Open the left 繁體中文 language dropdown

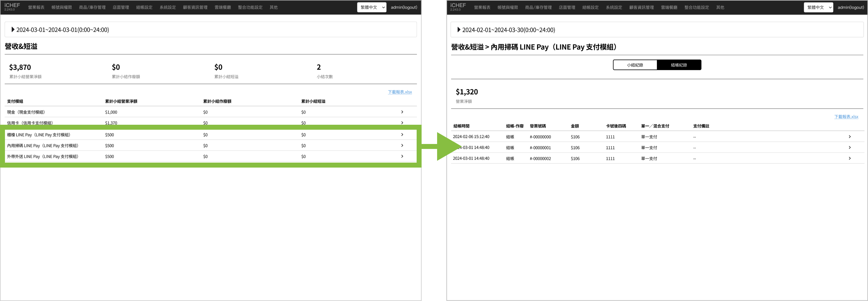pos(371,7)
